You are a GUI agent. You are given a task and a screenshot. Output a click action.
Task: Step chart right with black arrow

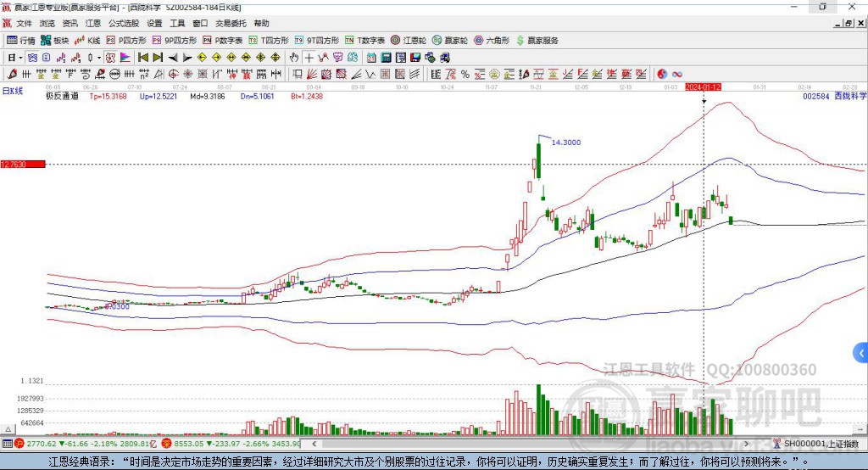point(187,58)
